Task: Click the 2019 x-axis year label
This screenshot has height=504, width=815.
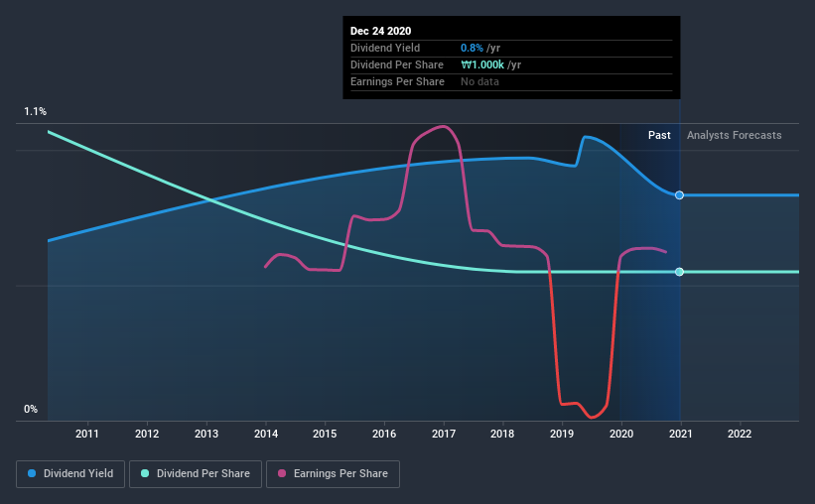Action: [562, 434]
